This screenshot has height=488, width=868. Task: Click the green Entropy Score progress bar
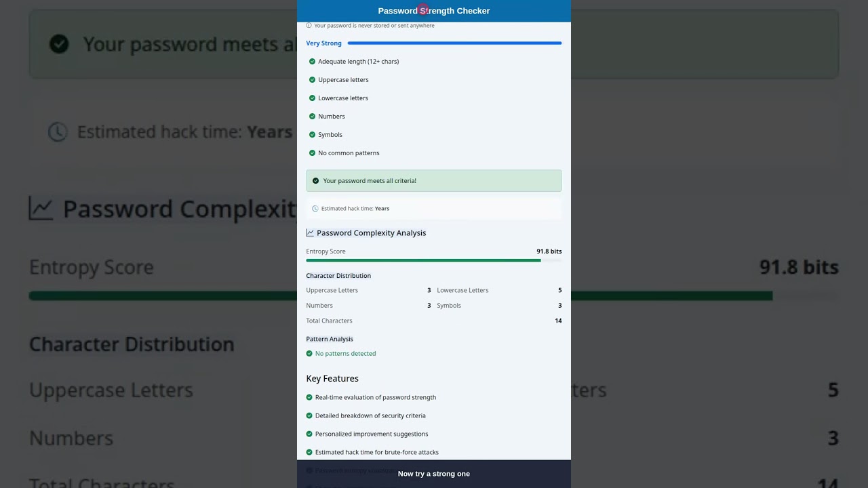(423, 260)
